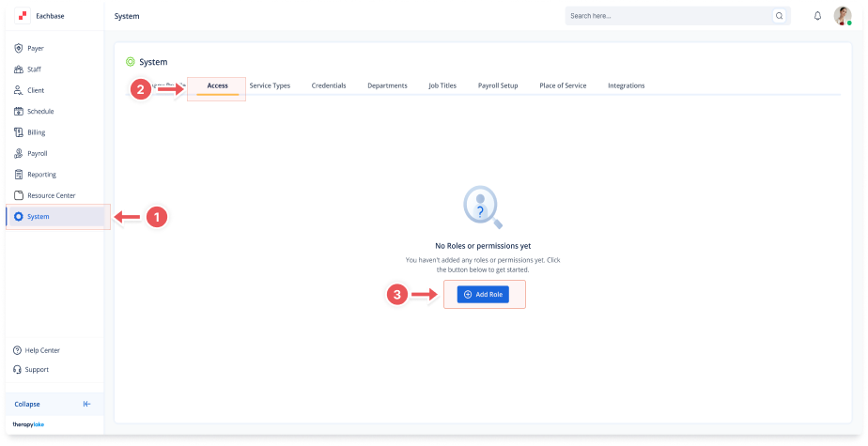The height and width of the screenshot is (446, 868).
Task: Open the Billing menu label
Action: 37,132
